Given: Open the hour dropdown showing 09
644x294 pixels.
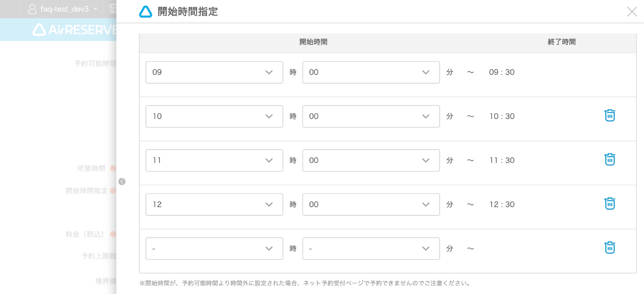Looking at the screenshot, I should pyautogui.click(x=214, y=72).
